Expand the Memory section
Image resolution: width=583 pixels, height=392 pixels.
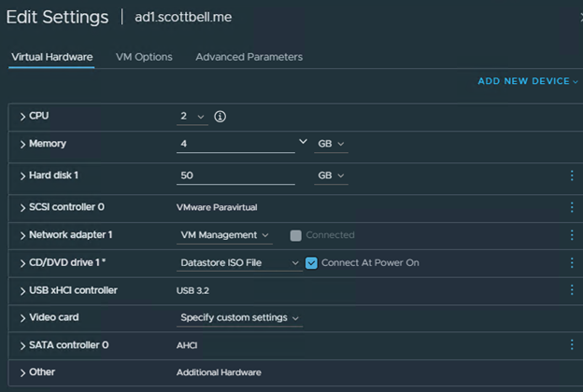[22, 144]
